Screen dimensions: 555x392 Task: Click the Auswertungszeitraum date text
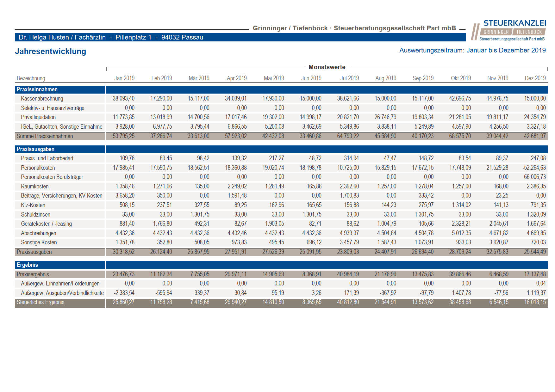[x=472, y=50]
